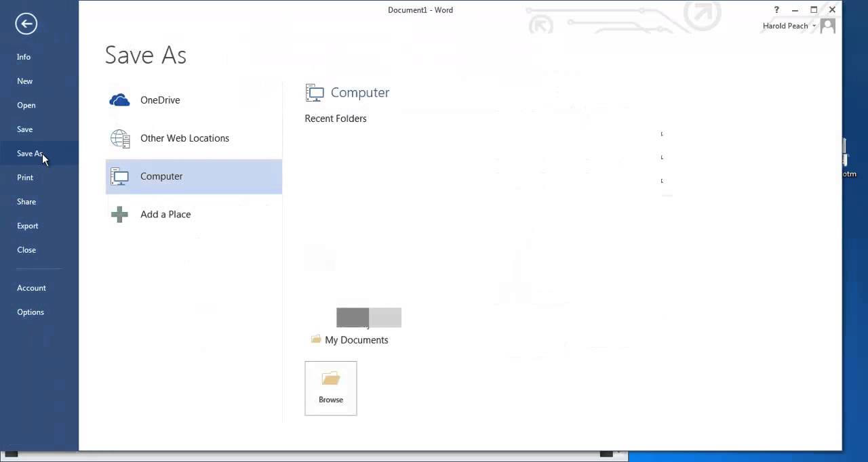Open Microsoft Word Help question mark
The width and height of the screenshot is (868, 462).
776,10
